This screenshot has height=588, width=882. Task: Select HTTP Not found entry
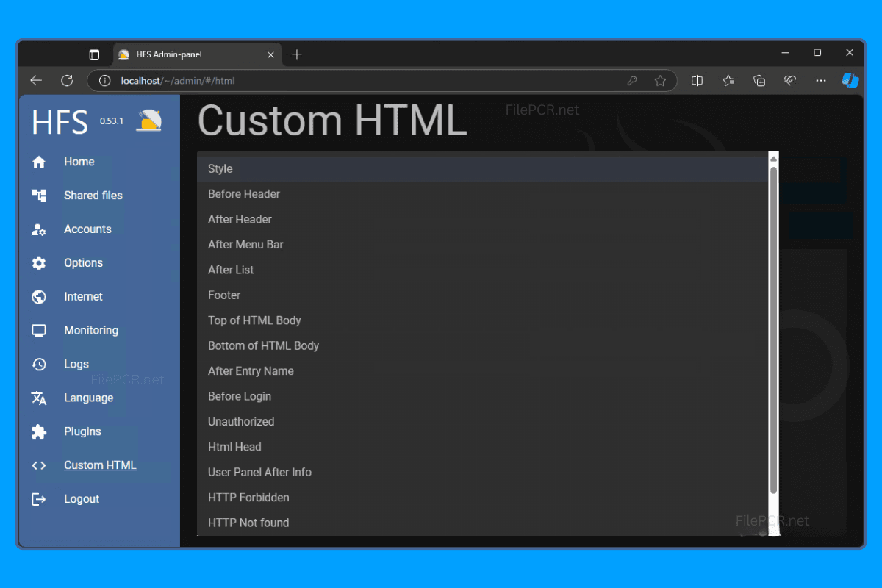pos(482,523)
